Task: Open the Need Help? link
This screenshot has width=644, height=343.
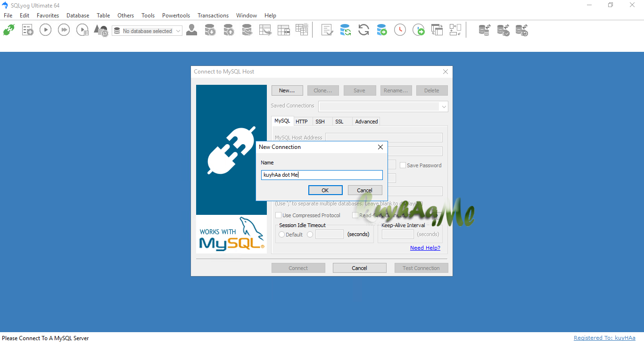Action: click(425, 248)
